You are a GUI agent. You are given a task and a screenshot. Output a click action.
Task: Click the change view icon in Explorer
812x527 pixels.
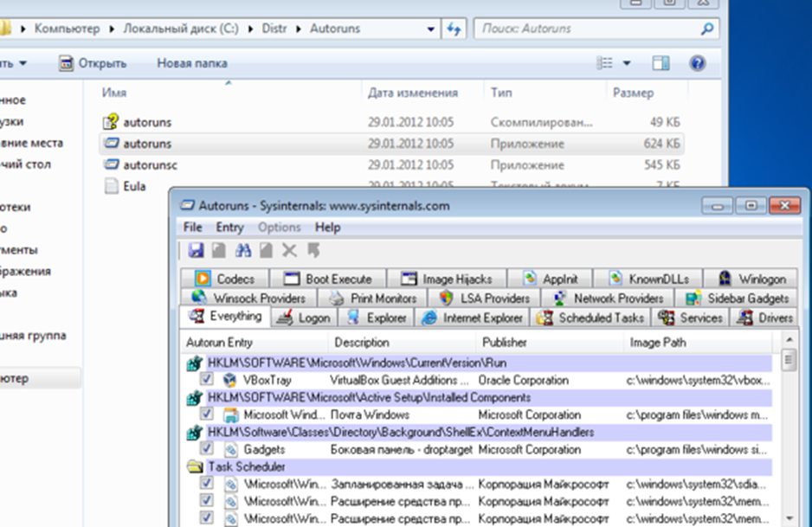coord(604,63)
